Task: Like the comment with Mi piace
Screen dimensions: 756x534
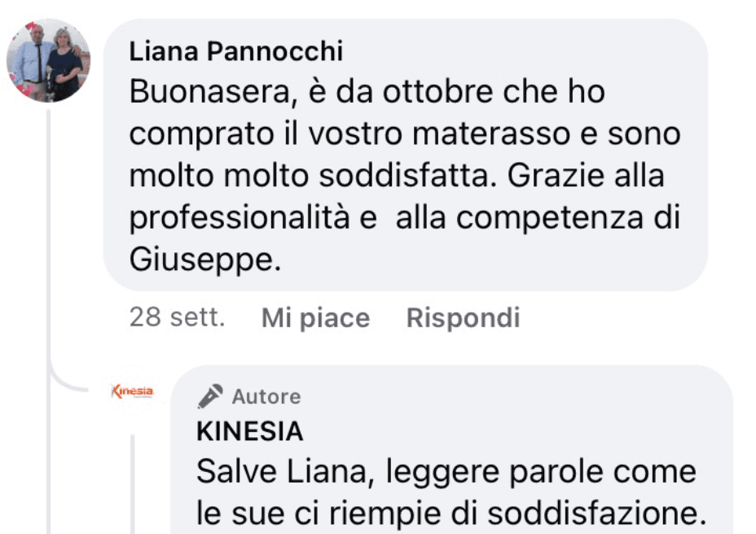Action: click(315, 317)
